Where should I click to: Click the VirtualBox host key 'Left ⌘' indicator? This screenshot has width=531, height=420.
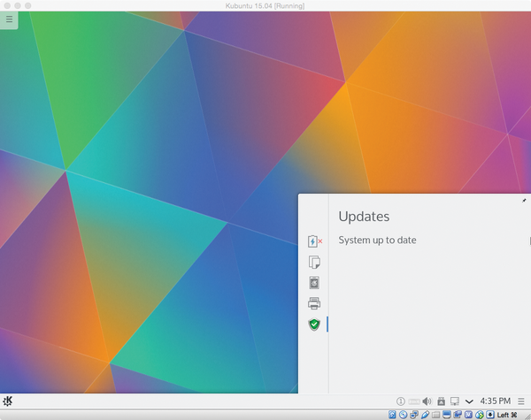507,415
